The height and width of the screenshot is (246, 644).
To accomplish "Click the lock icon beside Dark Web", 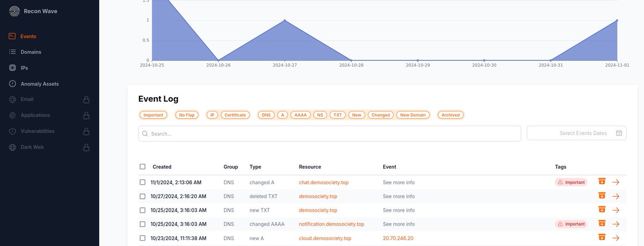I will tap(86, 147).
